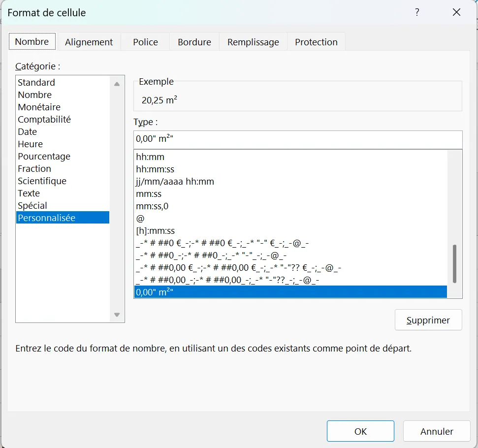Image resolution: width=478 pixels, height=448 pixels.
Task: Choose the # ##0,00 € accounting format
Action: point(290,267)
